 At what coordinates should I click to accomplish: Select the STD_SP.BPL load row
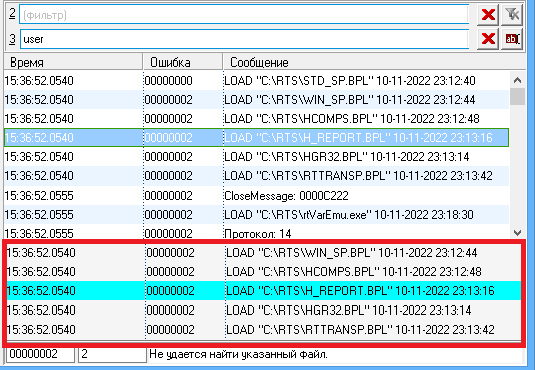pos(257,81)
